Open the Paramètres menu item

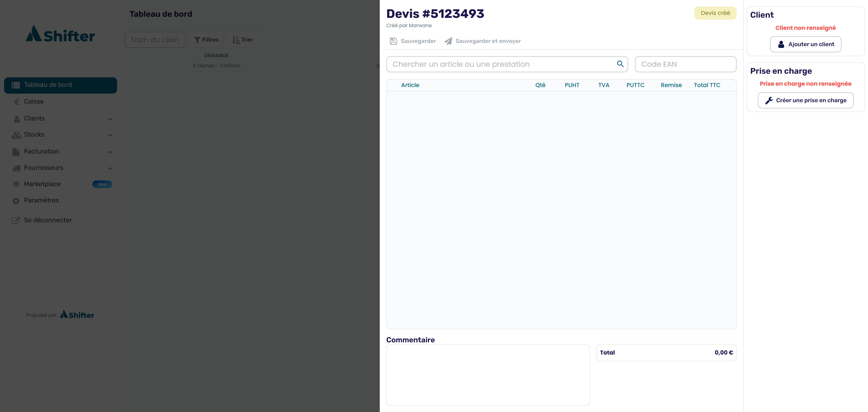61,200
